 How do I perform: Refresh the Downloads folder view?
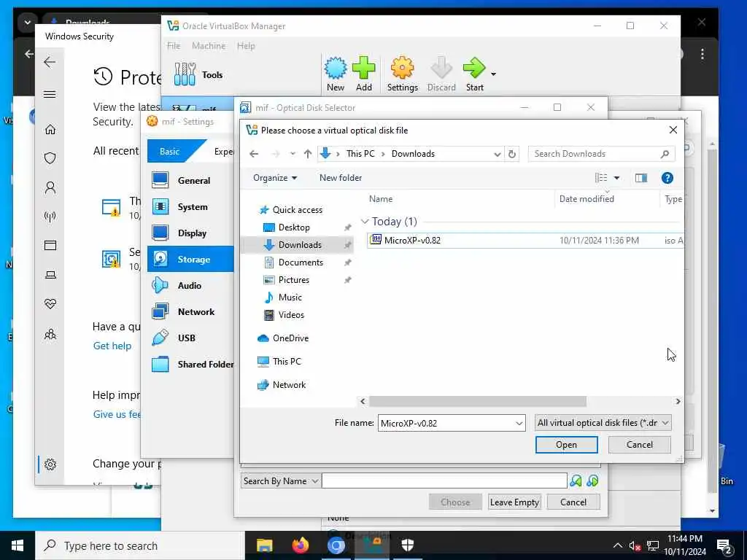(512, 154)
